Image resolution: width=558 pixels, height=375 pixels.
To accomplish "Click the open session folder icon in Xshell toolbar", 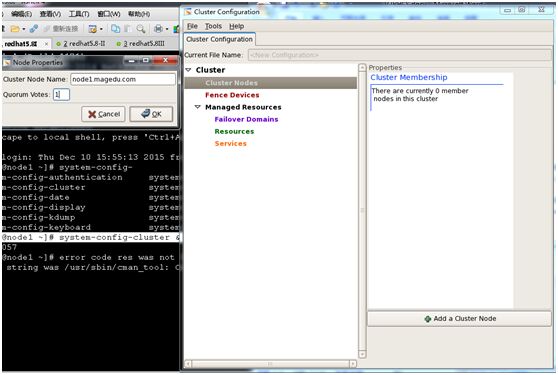I will tap(15, 29).
